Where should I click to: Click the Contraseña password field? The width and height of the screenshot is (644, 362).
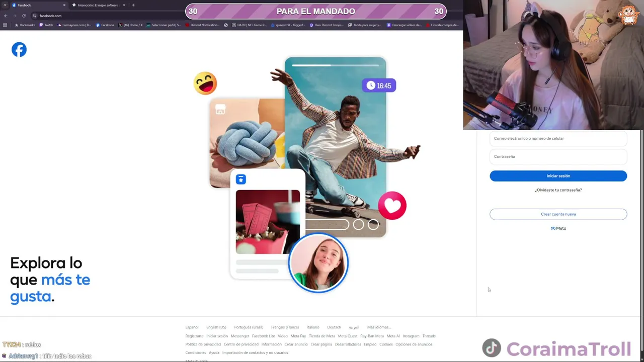(x=558, y=156)
